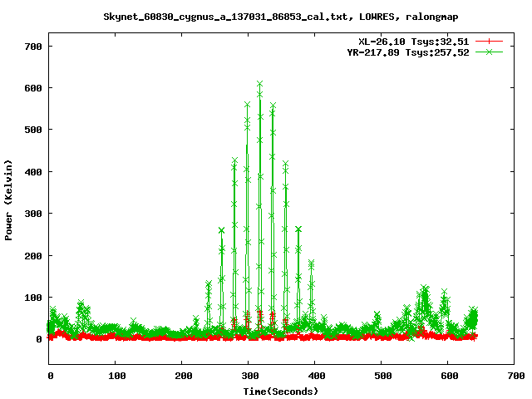Click the y-axis tick label 0
The image size is (532, 399).
click(39, 339)
